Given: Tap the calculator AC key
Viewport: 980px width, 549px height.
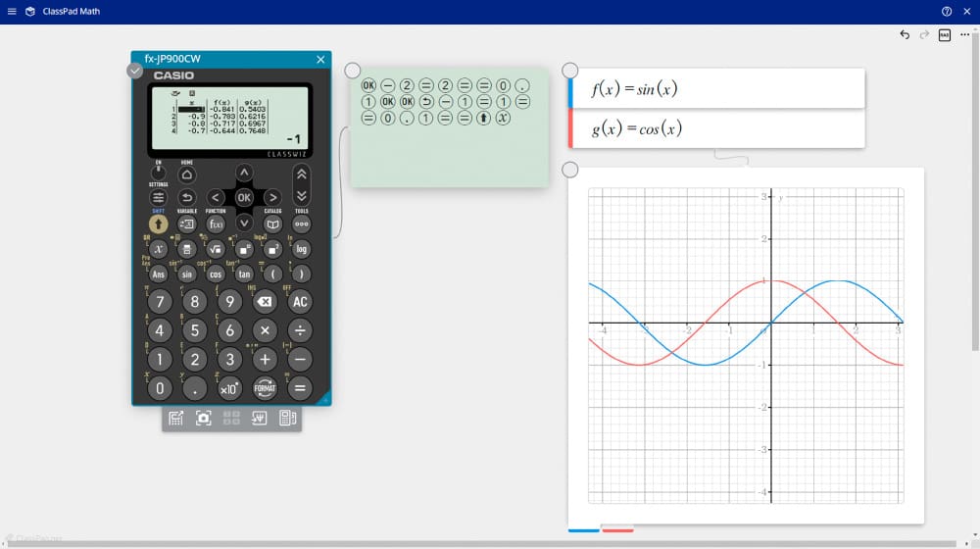Looking at the screenshot, I should coord(300,301).
